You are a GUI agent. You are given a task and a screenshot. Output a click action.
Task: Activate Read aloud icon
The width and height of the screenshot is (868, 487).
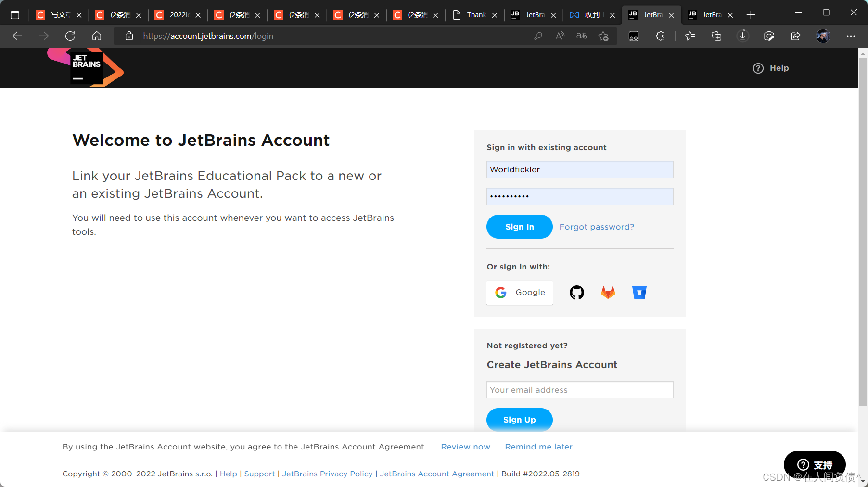click(560, 36)
